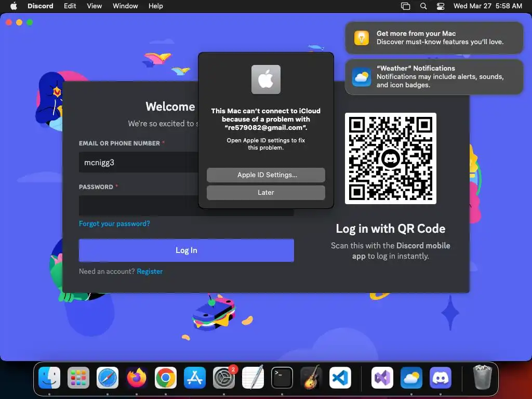
Task: Open Spotlight search in menu bar
Action: coord(423,6)
